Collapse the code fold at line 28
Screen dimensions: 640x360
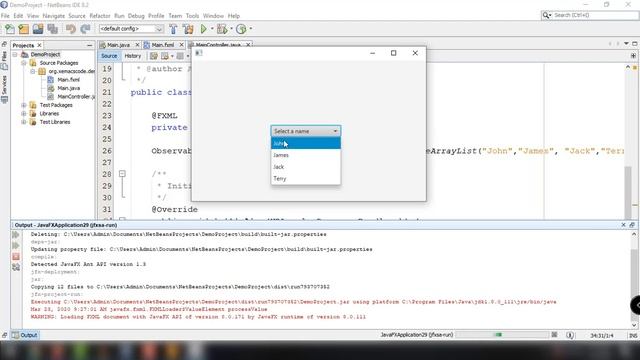click(122, 174)
